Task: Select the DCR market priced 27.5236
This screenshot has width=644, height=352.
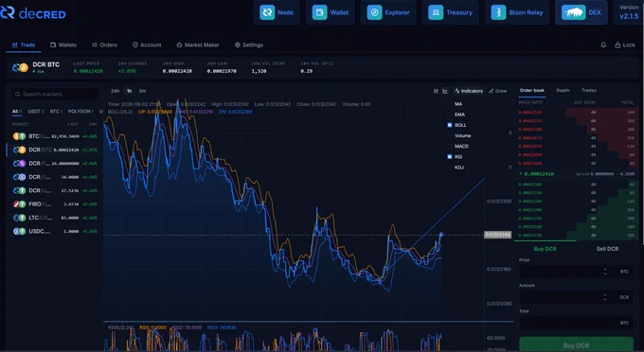Action: point(55,190)
